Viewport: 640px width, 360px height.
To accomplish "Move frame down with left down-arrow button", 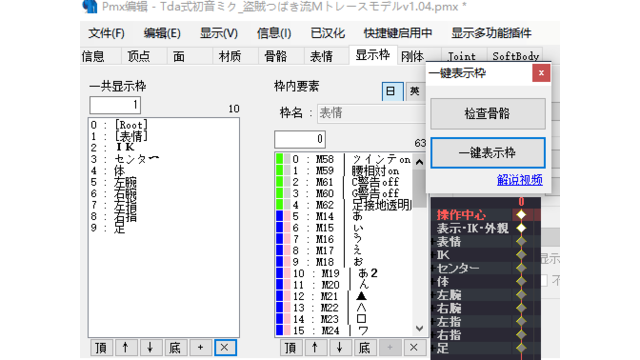I will pos(150,348).
